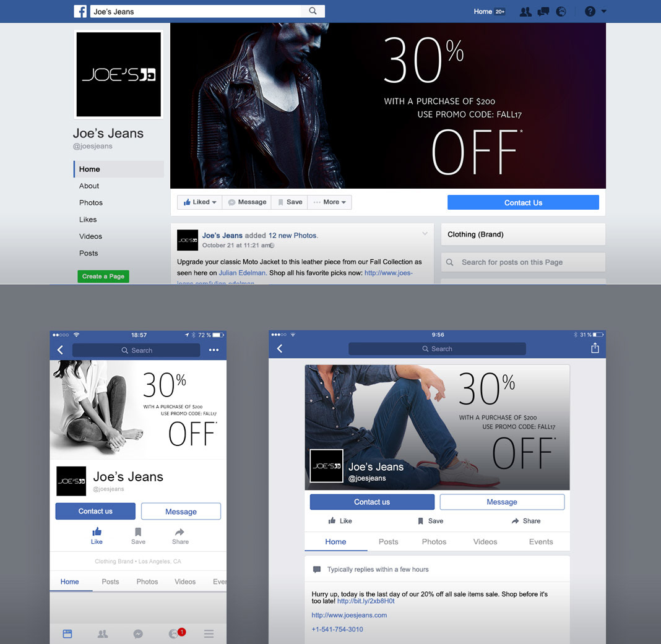Image resolution: width=661 pixels, height=644 pixels.
Task: Click the desktop 30% OFF cover photo
Action: pyautogui.click(x=388, y=106)
